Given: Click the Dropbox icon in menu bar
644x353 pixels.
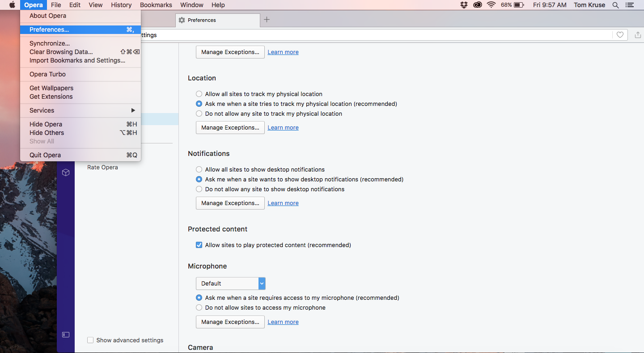Looking at the screenshot, I should pos(464,5).
